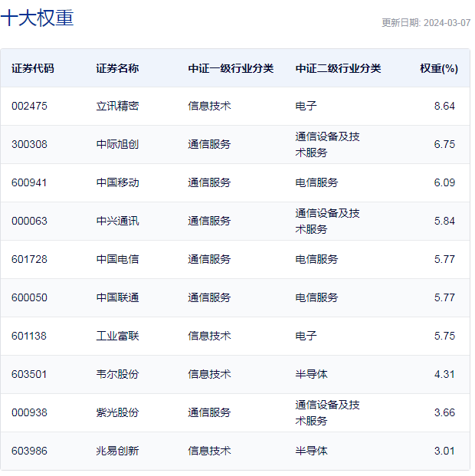
Task: Select stock code 000938
Action: pyautogui.click(x=29, y=412)
